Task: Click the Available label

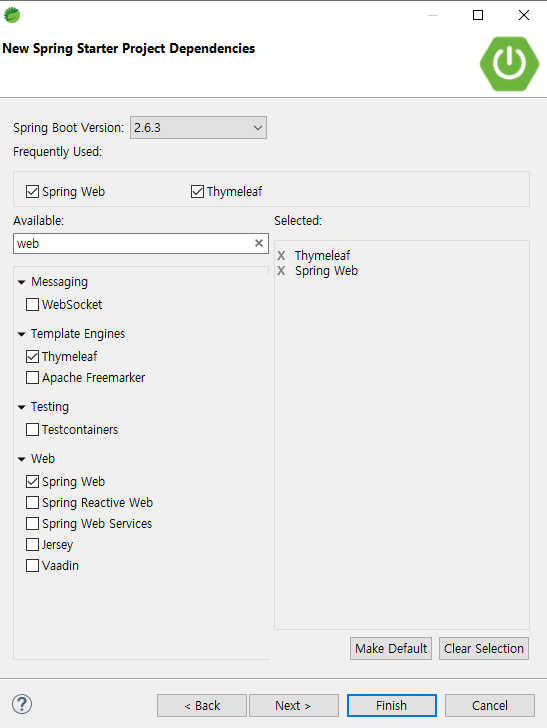Action: (39, 221)
